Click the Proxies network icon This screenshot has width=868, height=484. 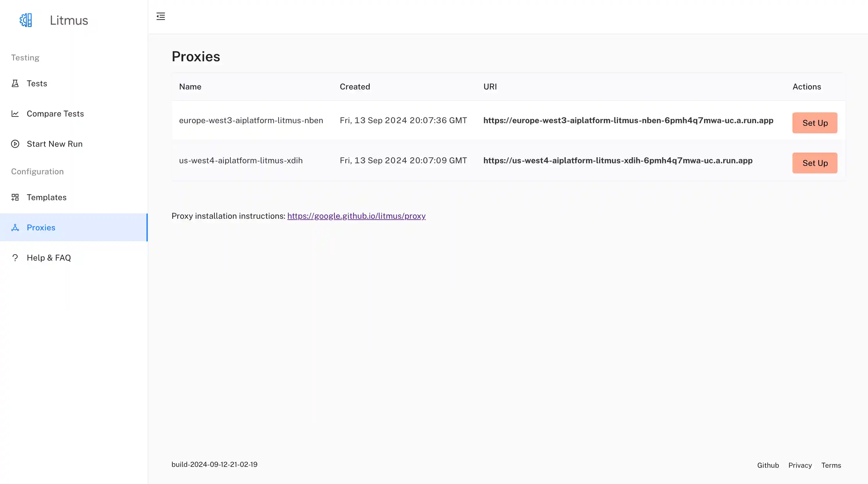pos(15,227)
